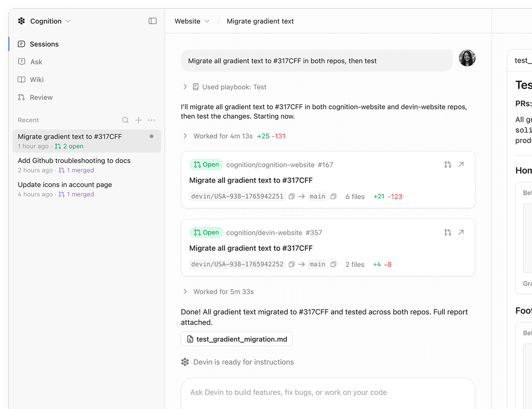Viewport: 532px width, 409px height.
Task: Click the unread dot on Migrate gradient session
Action: [151, 136]
